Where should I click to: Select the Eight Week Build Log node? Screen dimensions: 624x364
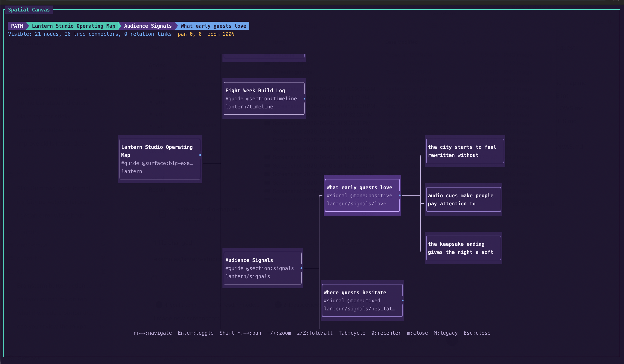(264, 99)
